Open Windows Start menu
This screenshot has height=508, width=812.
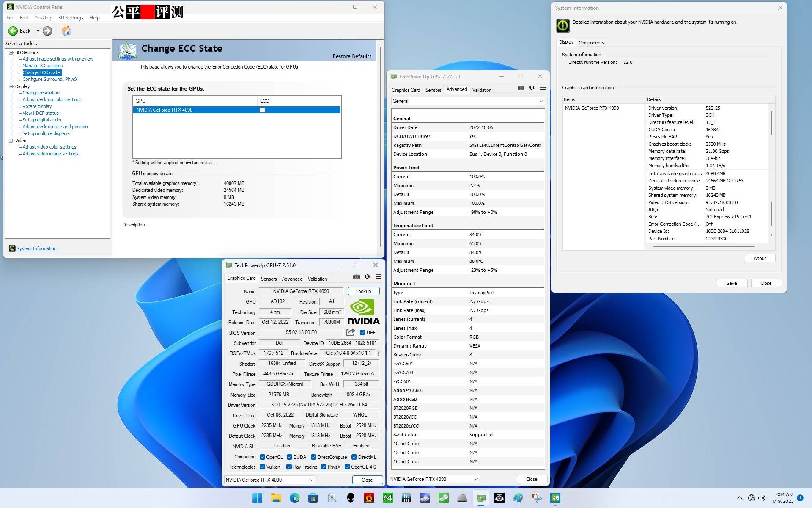coord(257,498)
